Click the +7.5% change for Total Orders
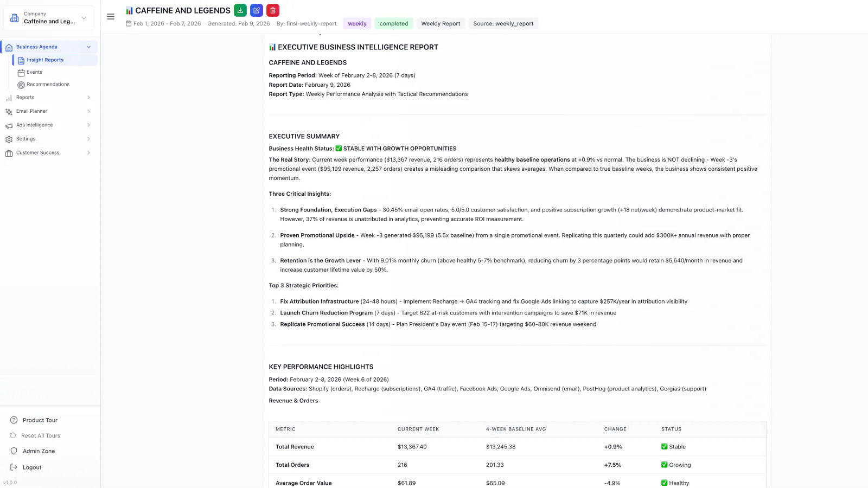This screenshot has height=488, width=868. 613,465
